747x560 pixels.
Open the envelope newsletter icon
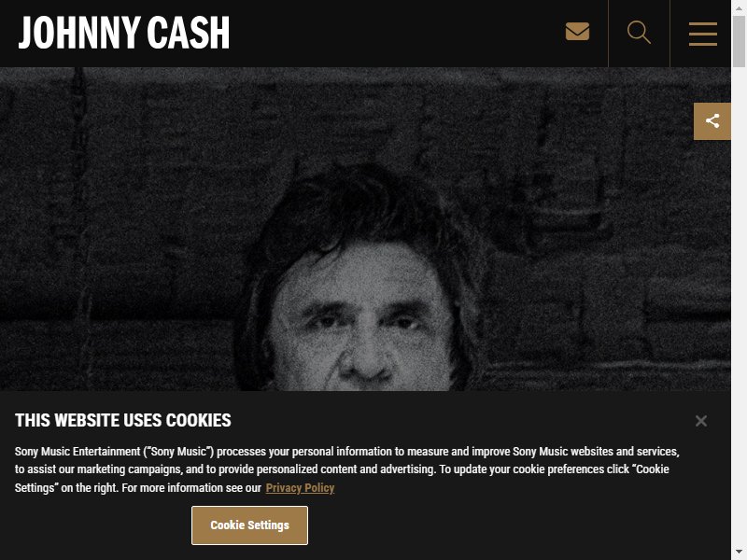[x=577, y=32]
